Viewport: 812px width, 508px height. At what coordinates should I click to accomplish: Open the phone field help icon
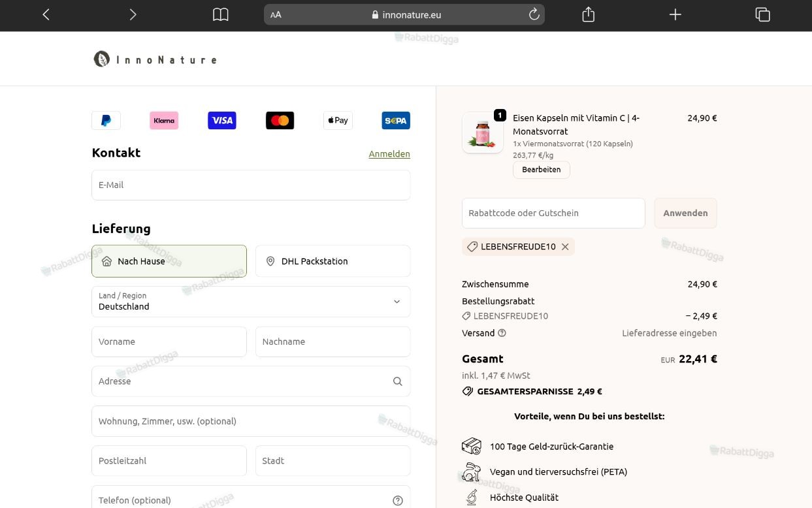pyautogui.click(x=397, y=500)
